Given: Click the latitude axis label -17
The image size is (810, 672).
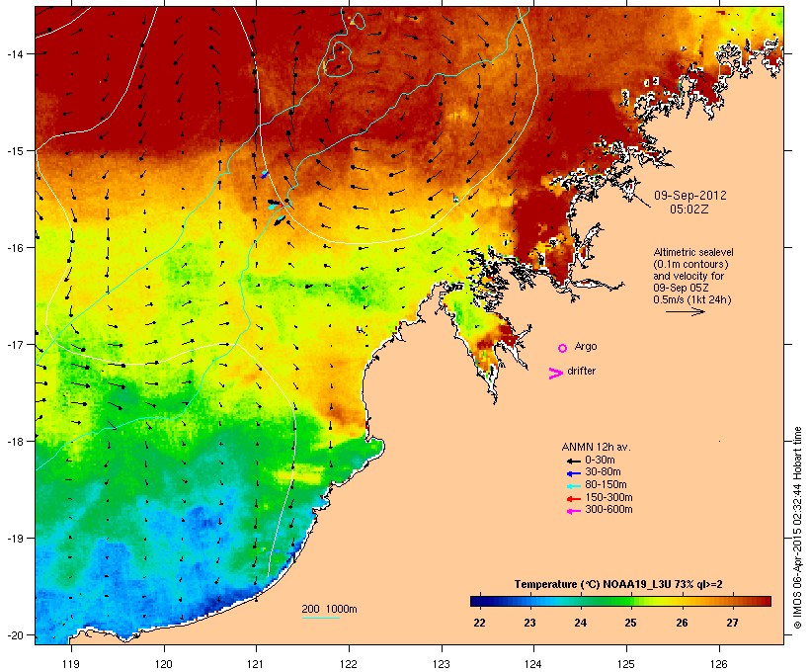Looking at the screenshot, I should coord(14,345).
